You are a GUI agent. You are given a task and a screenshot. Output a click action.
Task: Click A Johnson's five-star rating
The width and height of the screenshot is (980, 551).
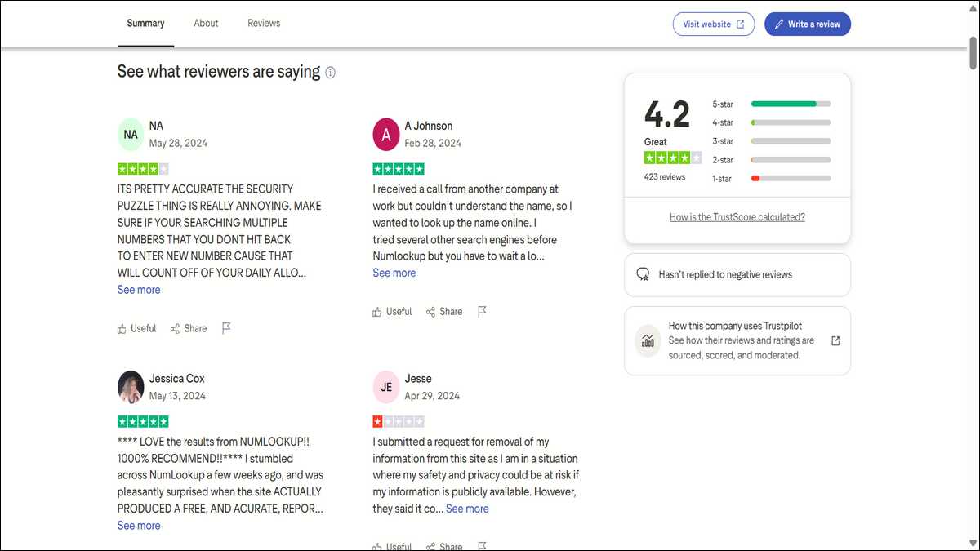[x=399, y=169]
